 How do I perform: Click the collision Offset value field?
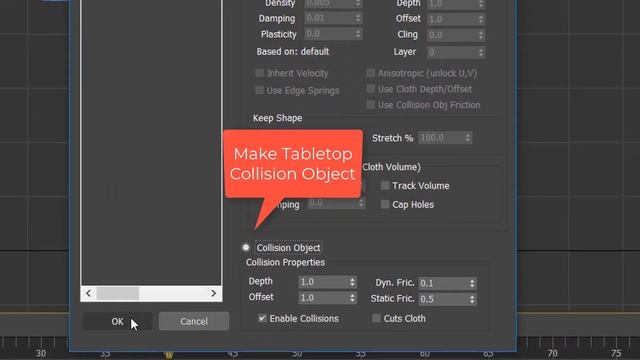[x=323, y=298]
